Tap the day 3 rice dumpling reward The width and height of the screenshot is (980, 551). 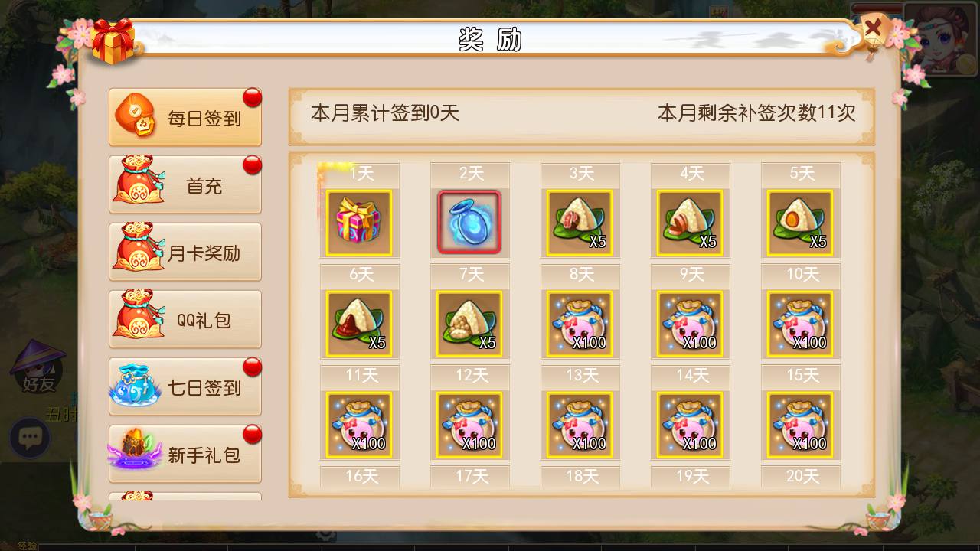(x=580, y=223)
